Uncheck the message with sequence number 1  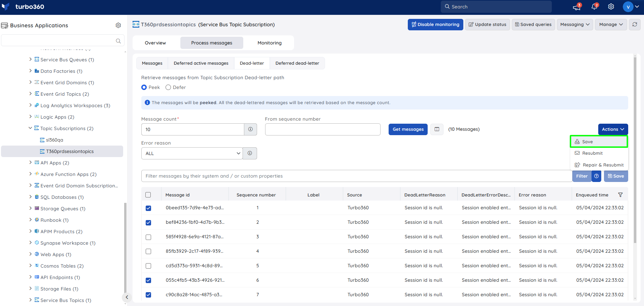pyautogui.click(x=148, y=208)
